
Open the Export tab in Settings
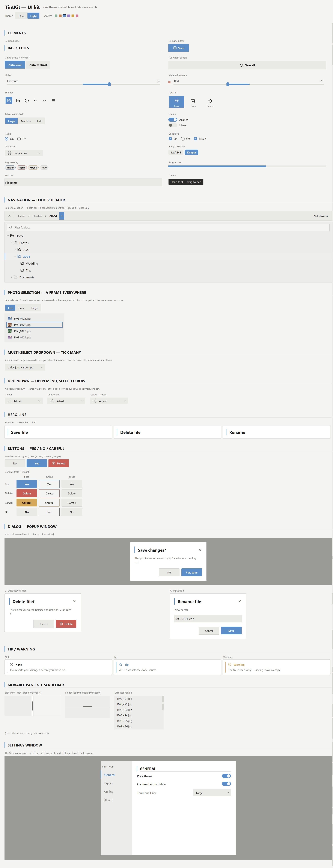coord(108,783)
